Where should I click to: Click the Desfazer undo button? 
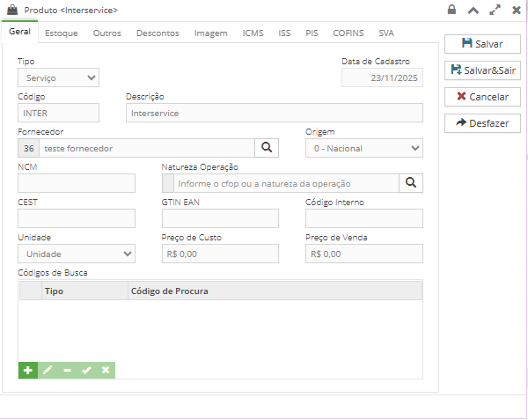point(482,123)
